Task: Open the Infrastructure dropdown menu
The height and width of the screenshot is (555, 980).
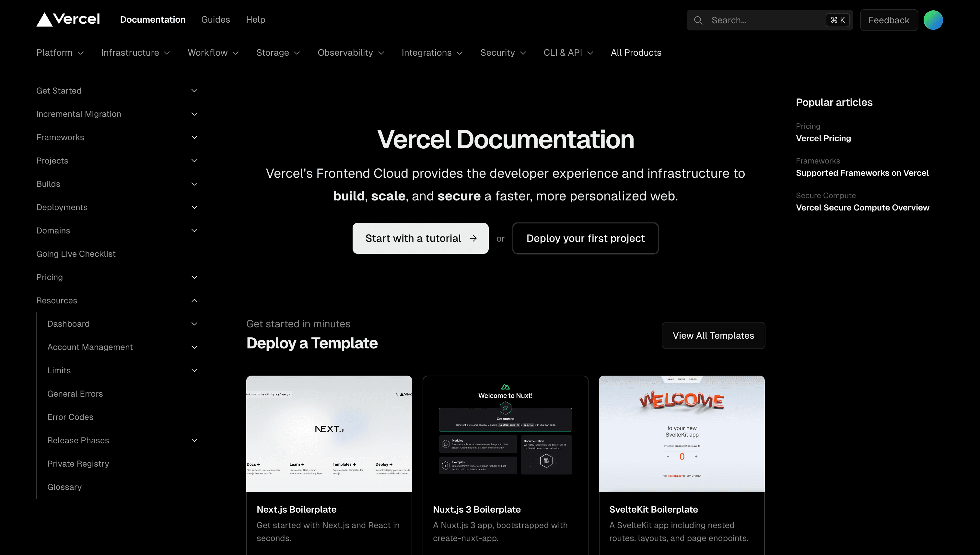Action: [135, 52]
